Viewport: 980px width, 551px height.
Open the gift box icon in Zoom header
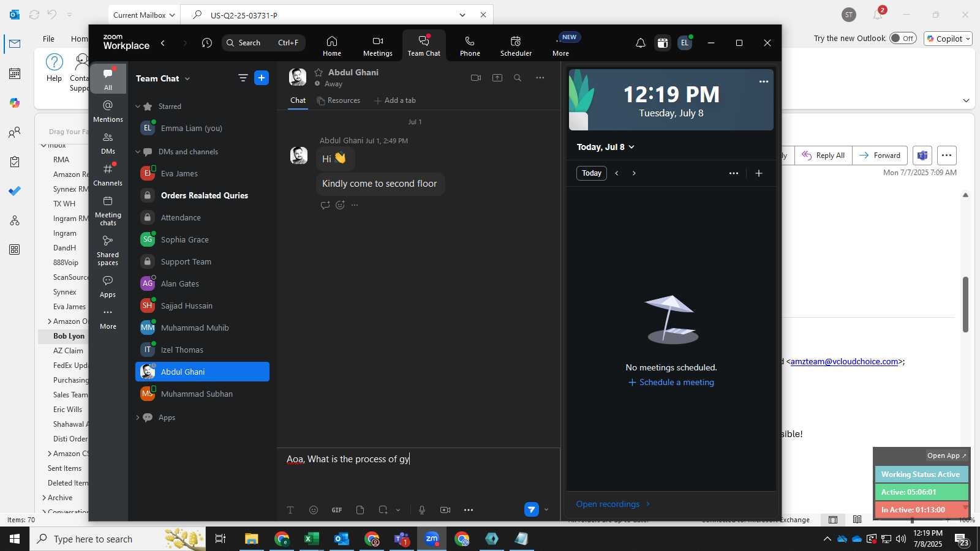[x=662, y=43]
